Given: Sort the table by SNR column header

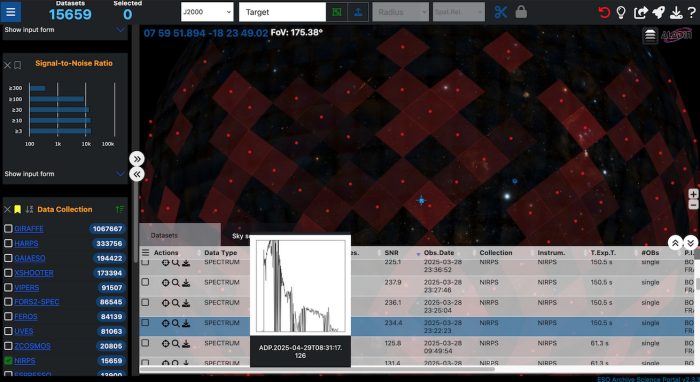Looking at the screenshot, I should pyautogui.click(x=392, y=253).
